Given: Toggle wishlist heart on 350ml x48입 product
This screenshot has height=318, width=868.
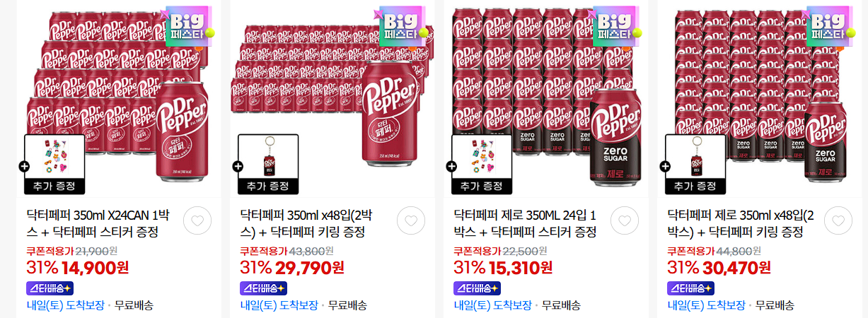Looking at the screenshot, I should click(411, 221).
